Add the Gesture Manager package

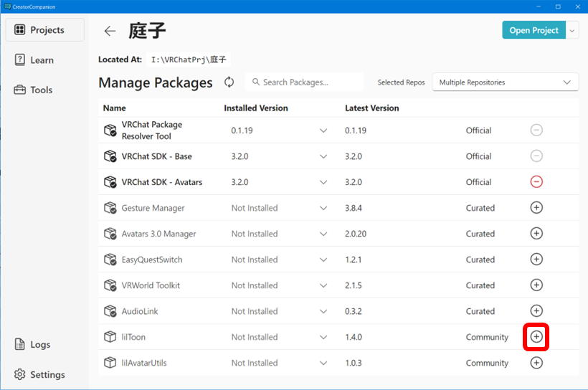pos(536,208)
